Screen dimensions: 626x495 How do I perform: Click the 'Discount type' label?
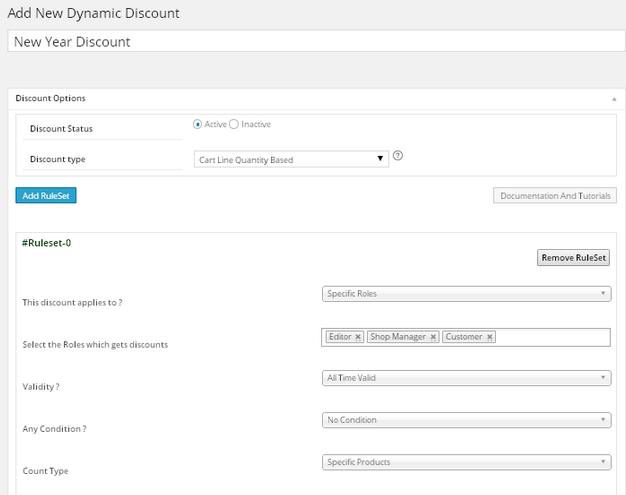57,159
